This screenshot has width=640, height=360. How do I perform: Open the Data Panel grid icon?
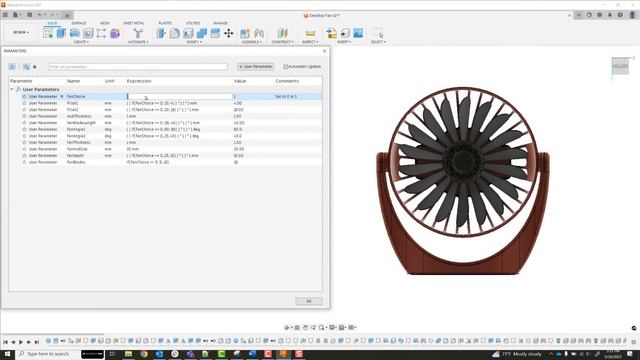point(5,15)
